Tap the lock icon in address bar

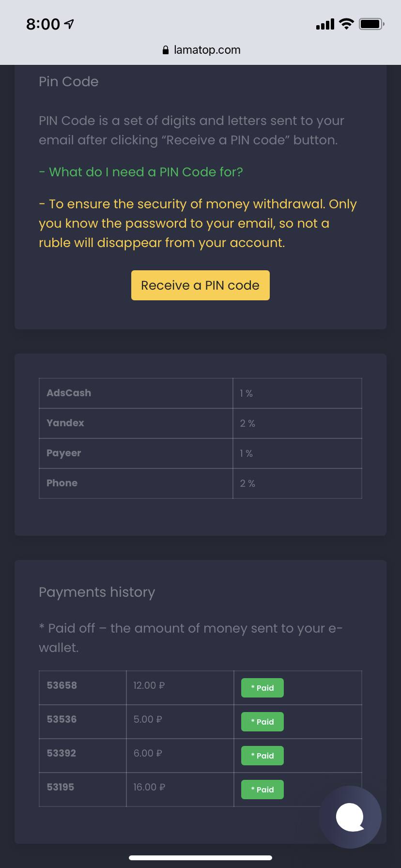tap(166, 50)
